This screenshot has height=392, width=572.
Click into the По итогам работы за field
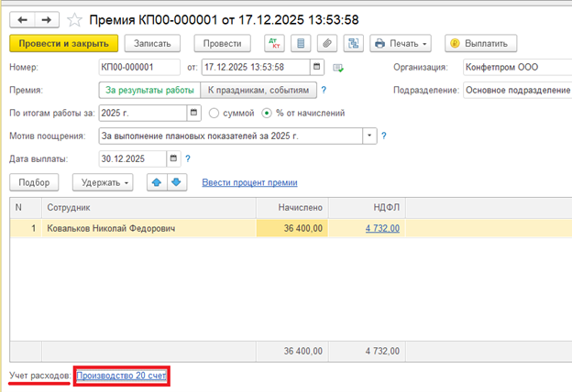tap(143, 113)
